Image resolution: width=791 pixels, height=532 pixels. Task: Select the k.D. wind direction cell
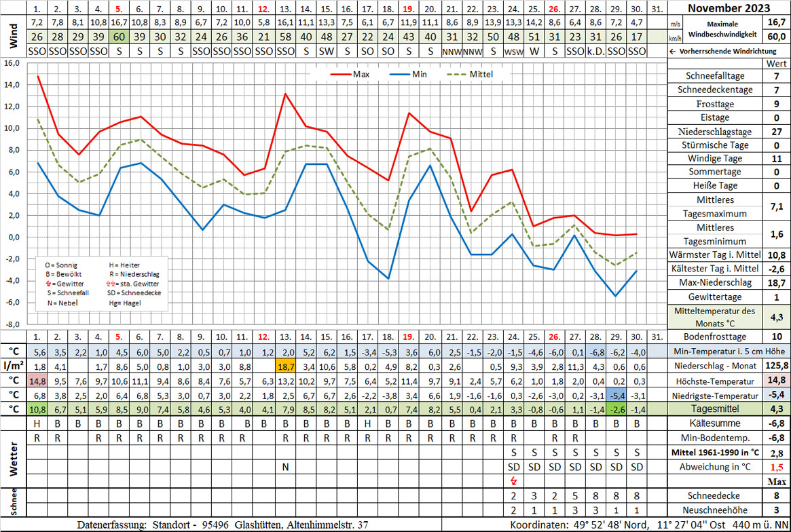[x=595, y=52]
